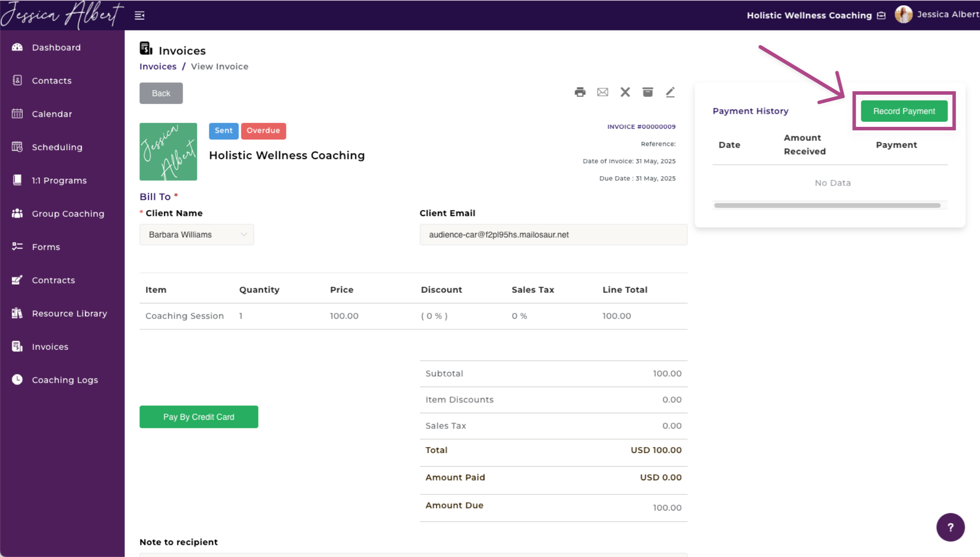Click the 1:1 Programs book icon
The width and height of the screenshot is (980, 557).
17,180
